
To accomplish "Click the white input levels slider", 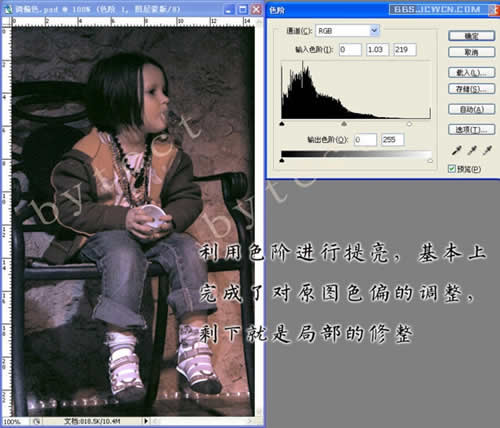I will 409,124.
